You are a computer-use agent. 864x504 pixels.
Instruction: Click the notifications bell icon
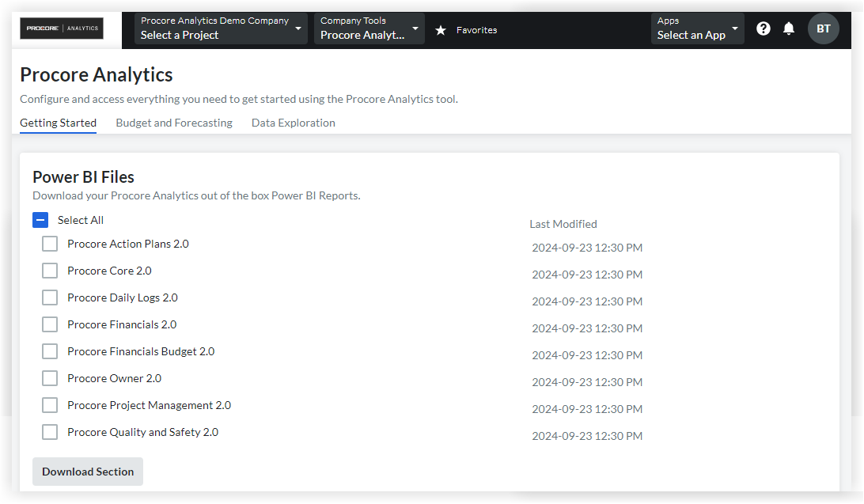(x=789, y=28)
